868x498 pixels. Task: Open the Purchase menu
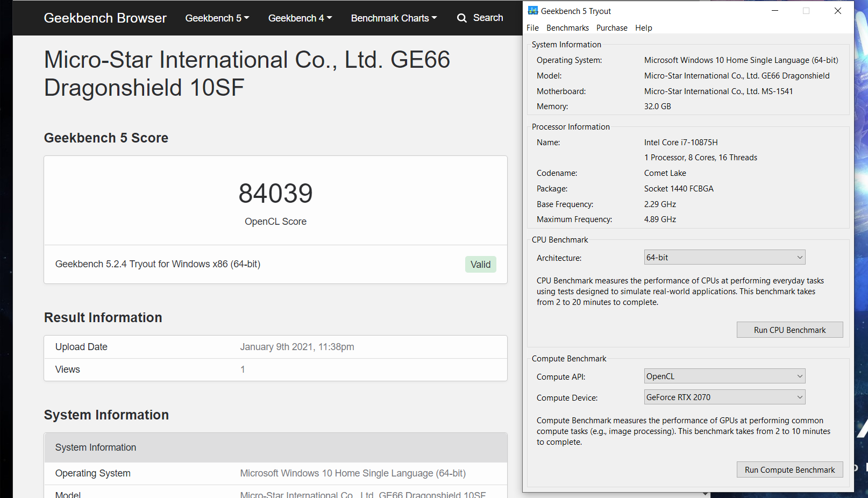(611, 28)
